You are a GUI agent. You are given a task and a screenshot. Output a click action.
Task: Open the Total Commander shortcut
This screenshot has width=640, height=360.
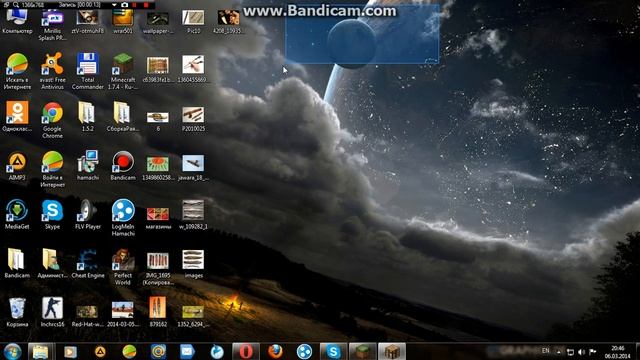click(87, 70)
